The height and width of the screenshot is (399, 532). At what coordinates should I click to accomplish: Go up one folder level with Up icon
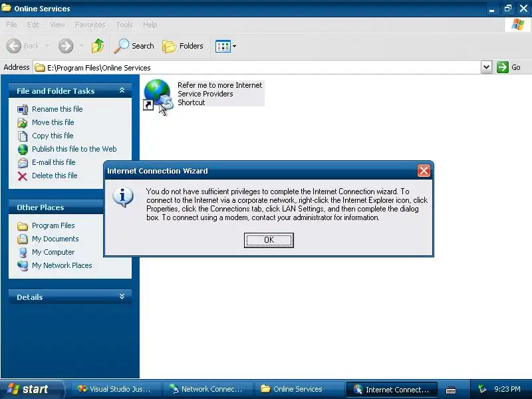click(x=98, y=46)
